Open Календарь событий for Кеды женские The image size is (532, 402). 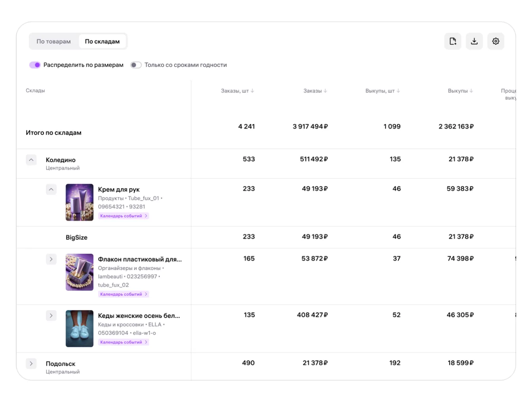click(x=123, y=342)
